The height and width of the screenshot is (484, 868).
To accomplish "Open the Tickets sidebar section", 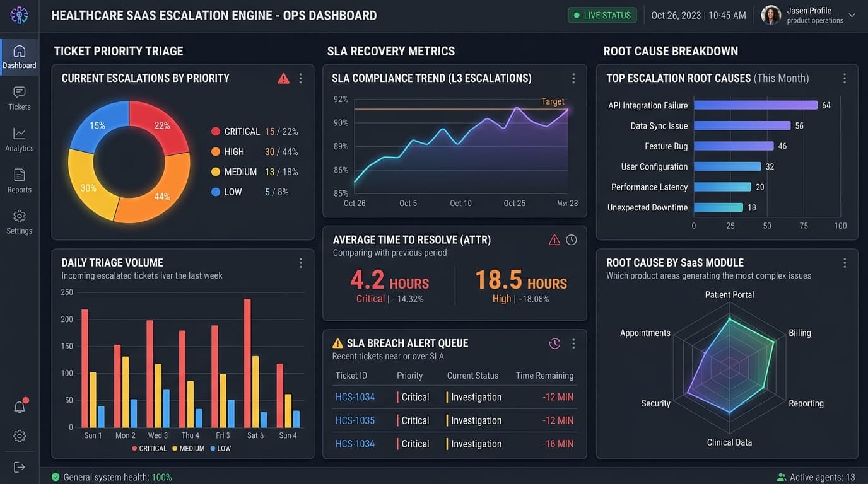I will coord(20,98).
